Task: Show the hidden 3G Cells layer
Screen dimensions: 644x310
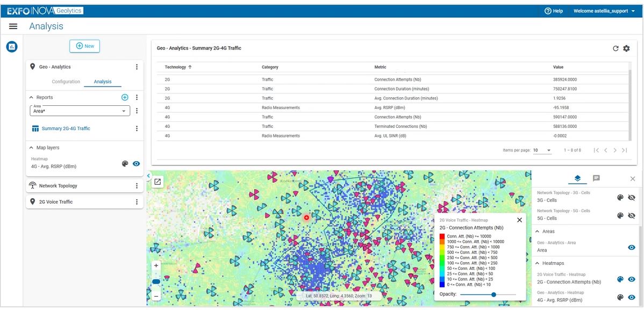Action: [632, 198]
